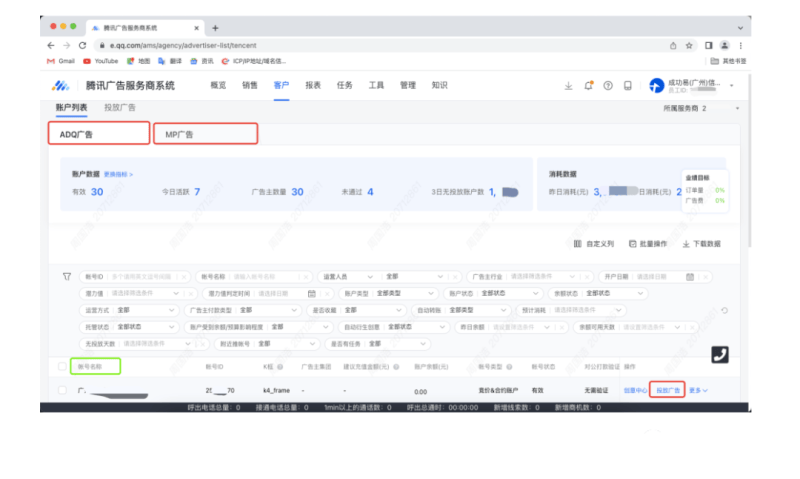Screen dimensions: 800x479
Task: Open the notification bell
Action: click(x=588, y=86)
